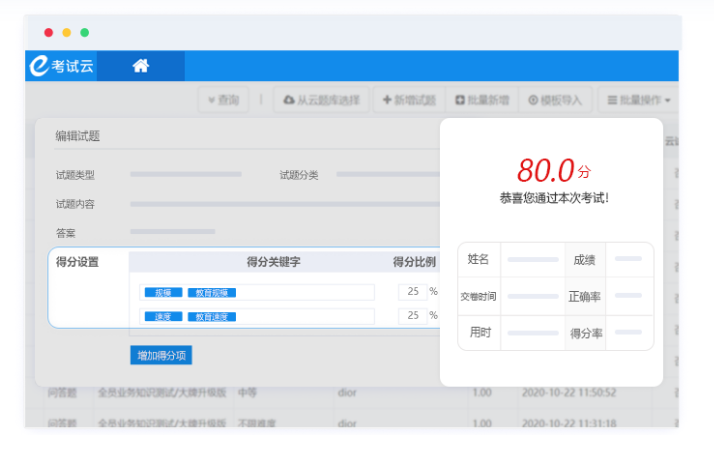Open the 查询 search dropdown
The height and width of the screenshot is (461, 714).
tap(222, 100)
